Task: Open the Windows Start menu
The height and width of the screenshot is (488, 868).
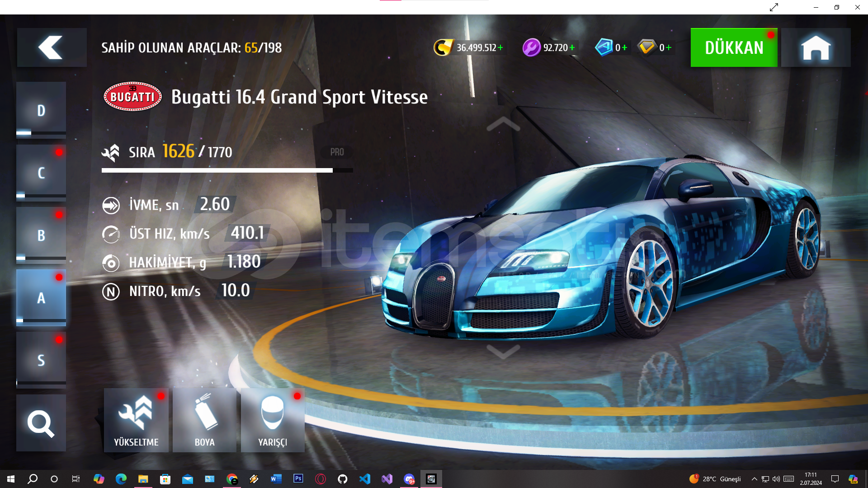Action: pyautogui.click(x=11, y=479)
